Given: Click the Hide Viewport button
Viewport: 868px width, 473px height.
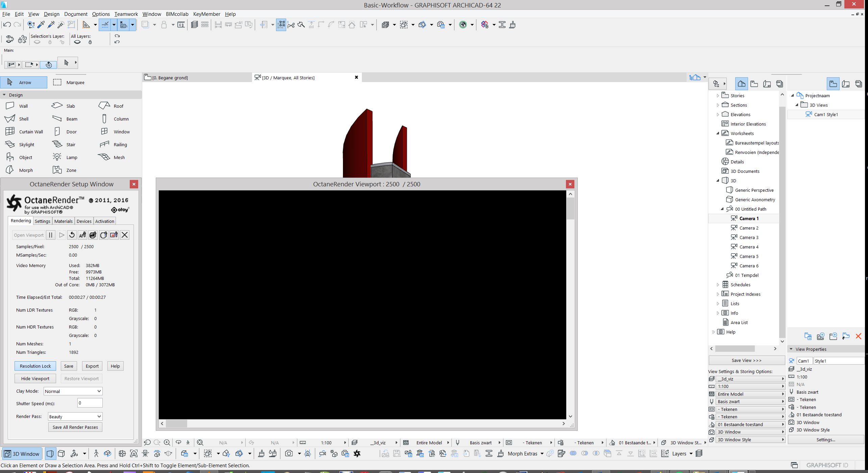Looking at the screenshot, I should (35, 378).
